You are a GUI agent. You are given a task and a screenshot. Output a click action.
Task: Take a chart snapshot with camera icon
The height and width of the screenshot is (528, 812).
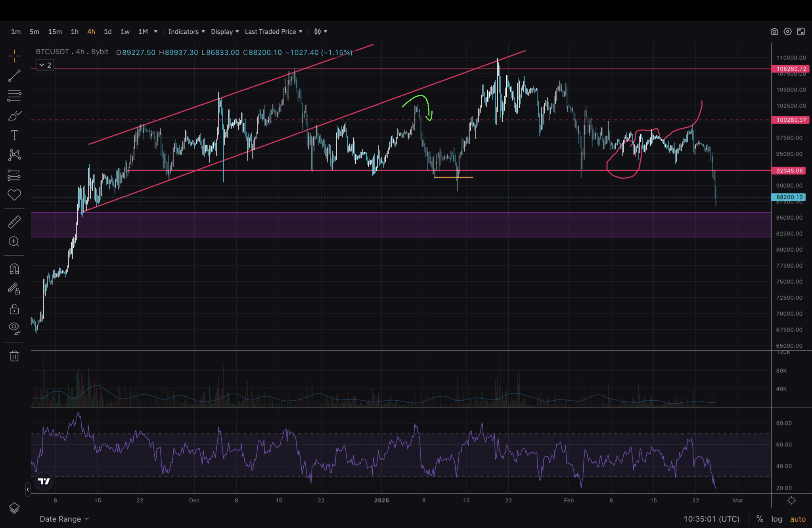(x=774, y=32)
